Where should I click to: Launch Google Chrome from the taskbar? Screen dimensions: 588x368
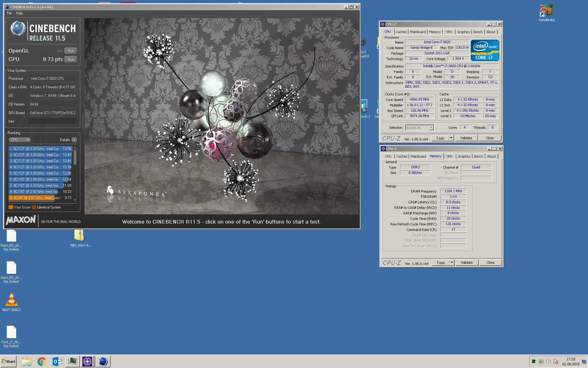click(42, 362)
